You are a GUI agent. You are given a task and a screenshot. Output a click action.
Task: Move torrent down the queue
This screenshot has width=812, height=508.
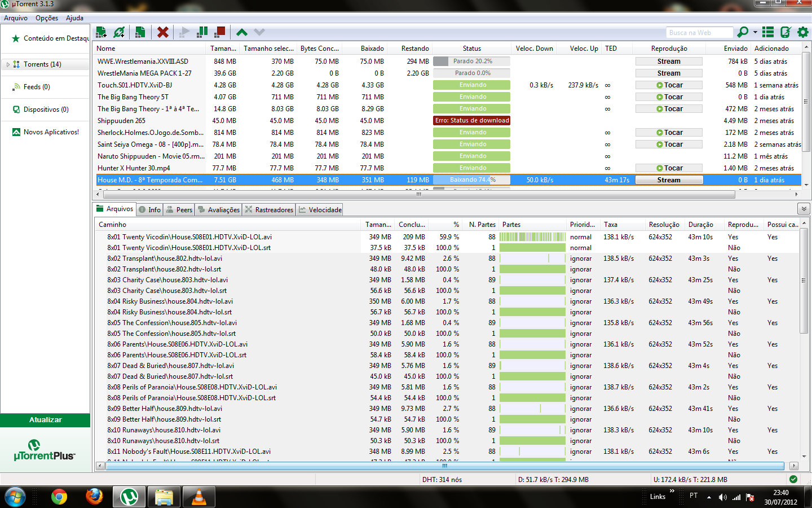tap(259, 32)
